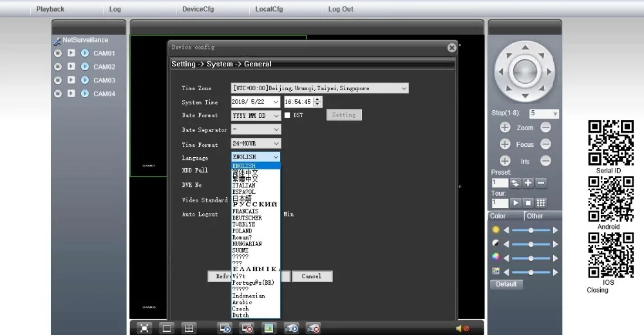Click the time stepper arrows
Image resolution: width=644 pixels, height=335 pixels.
(x=317, y=102)
